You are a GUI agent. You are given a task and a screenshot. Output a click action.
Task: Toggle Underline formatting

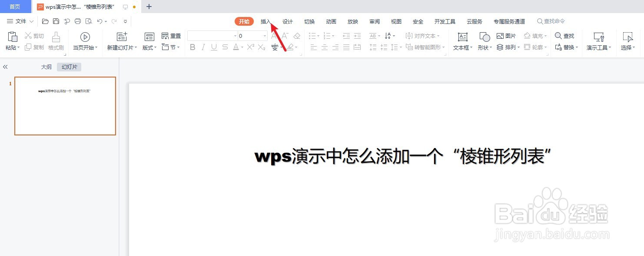tap(214, 47)
